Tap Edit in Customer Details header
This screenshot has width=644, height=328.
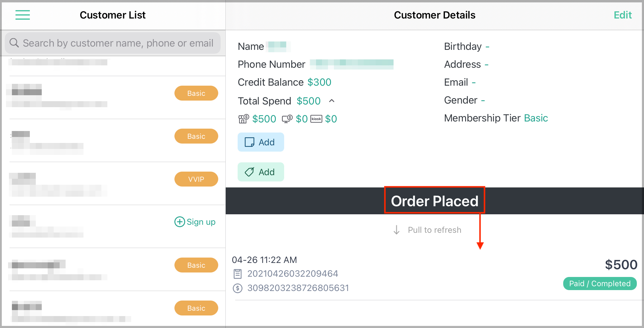coord(623,15)
